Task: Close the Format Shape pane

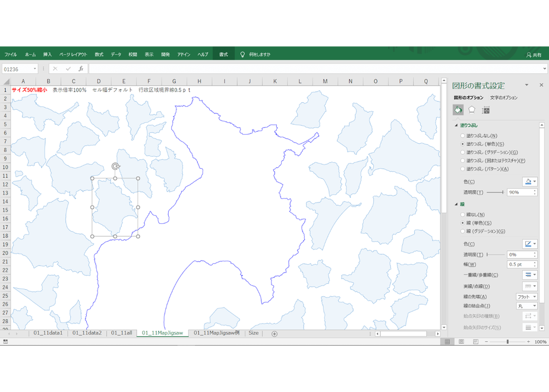Action: click(541, 85)
